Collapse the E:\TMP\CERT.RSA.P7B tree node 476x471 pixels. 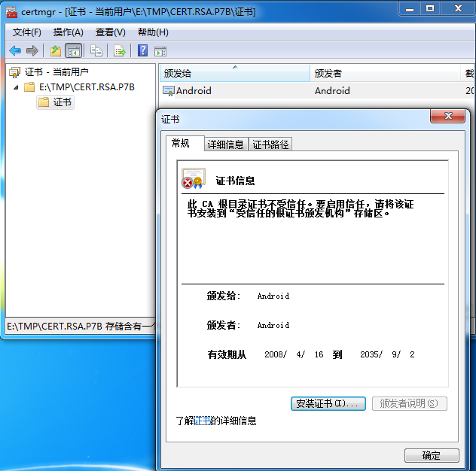(x=16, y=87)
